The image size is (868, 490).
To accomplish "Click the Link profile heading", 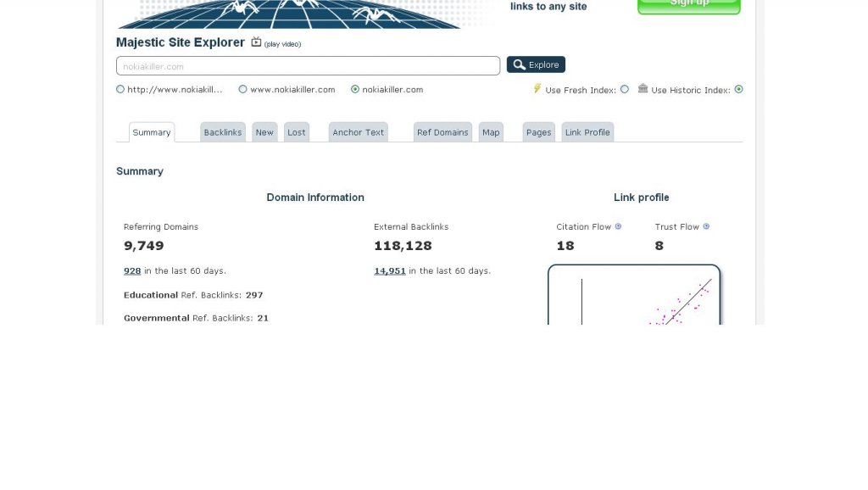I will (x=642, y=198).
